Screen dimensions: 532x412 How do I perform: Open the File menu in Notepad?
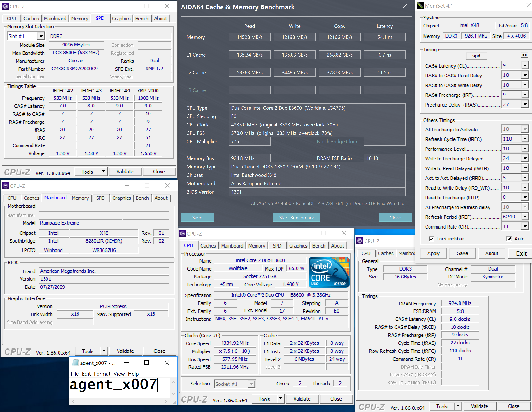(x=75, y=374)
